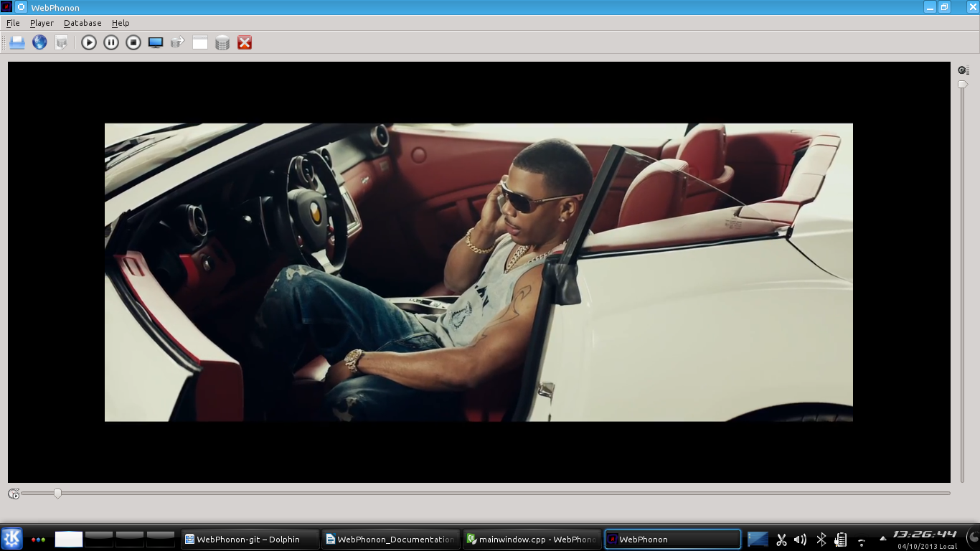980x551 pixels.
Task: Stop playback with the Stop button
Action: (133, 43)
